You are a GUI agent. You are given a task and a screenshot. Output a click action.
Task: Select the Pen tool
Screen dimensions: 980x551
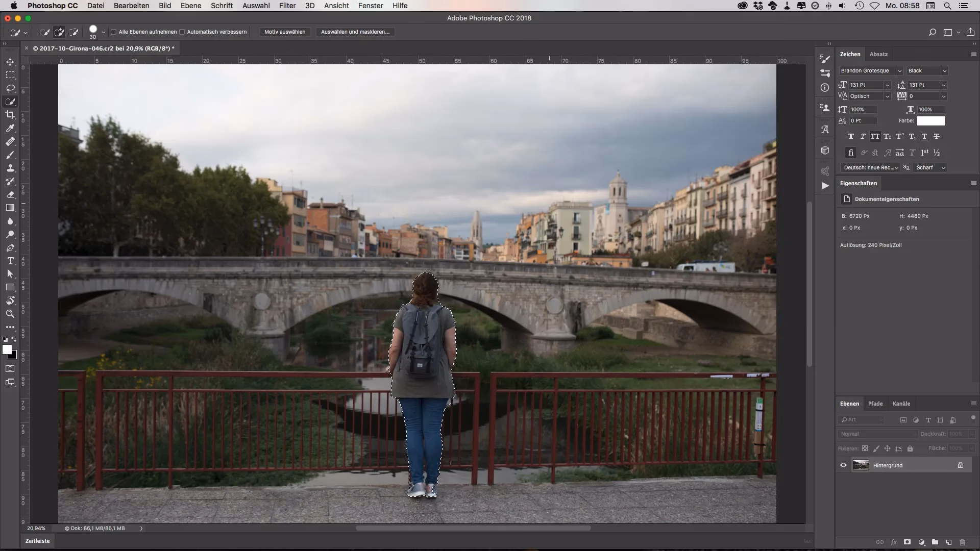pos(10,248)
